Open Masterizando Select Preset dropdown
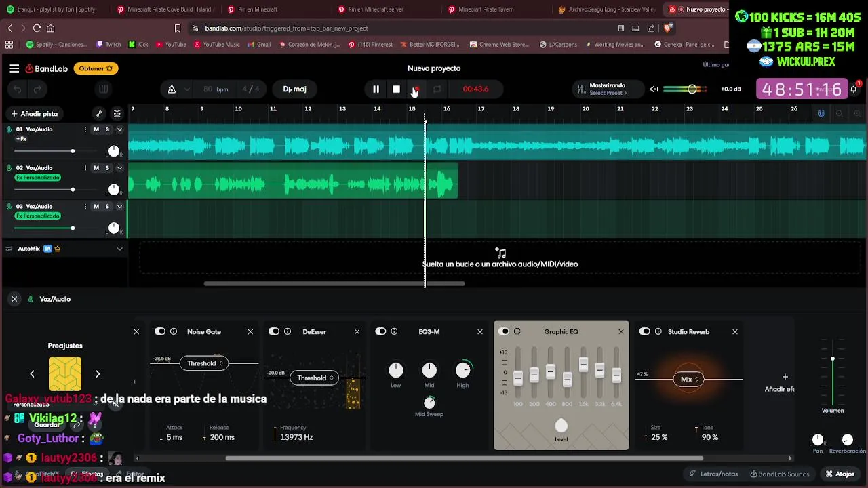The width and height of the screenshot is (868, 488). (608, 93)
